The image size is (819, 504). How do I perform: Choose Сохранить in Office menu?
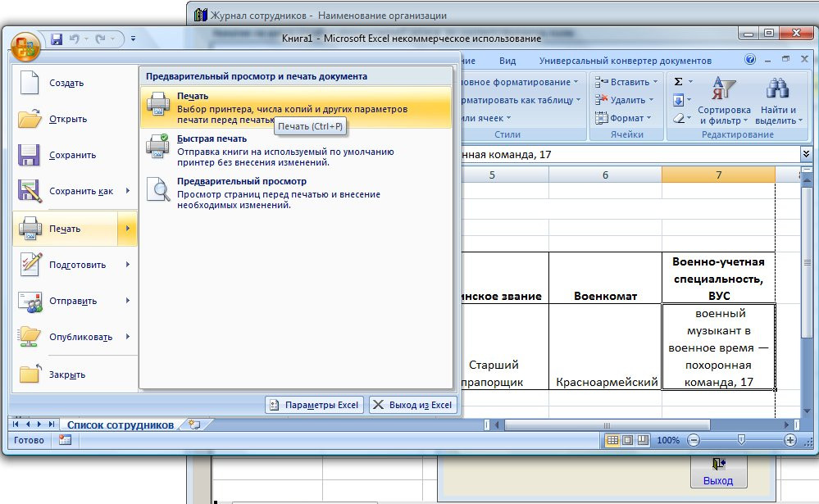click(x=75, y=155)
